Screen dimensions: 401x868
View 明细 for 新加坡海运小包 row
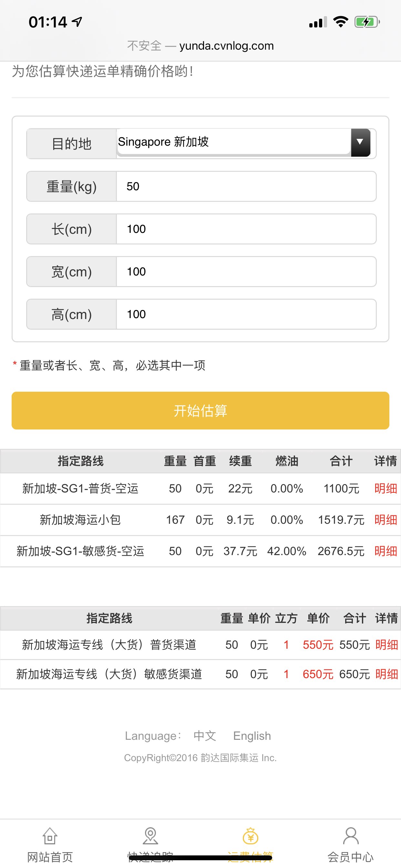[386, 520]
